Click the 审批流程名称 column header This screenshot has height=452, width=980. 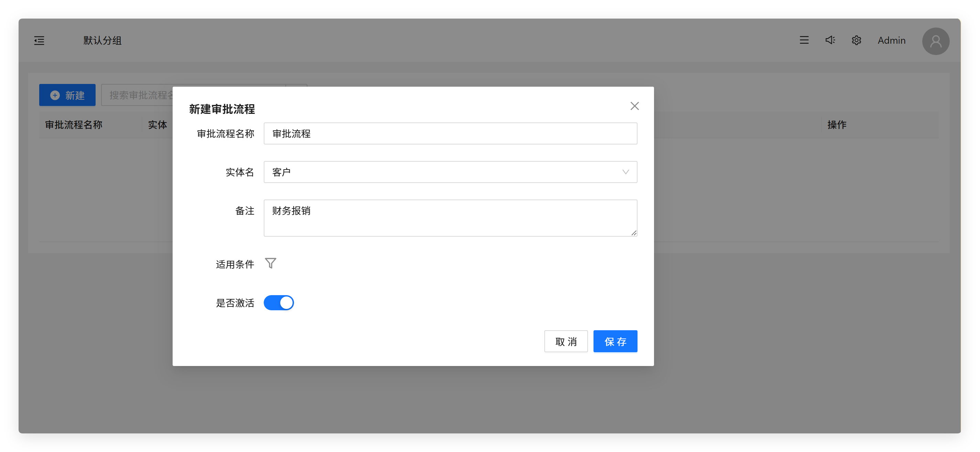tap(74, 125)
